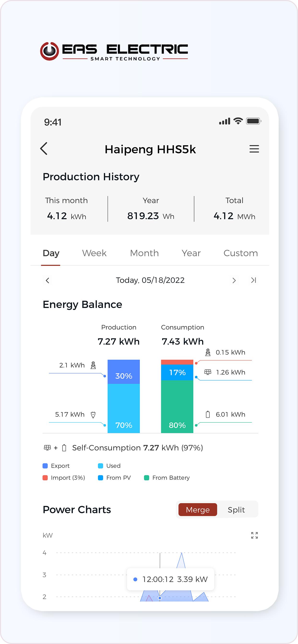Switch to the Week tab
The width and height of the screenshot is (298, 644).
pos(94,253)
